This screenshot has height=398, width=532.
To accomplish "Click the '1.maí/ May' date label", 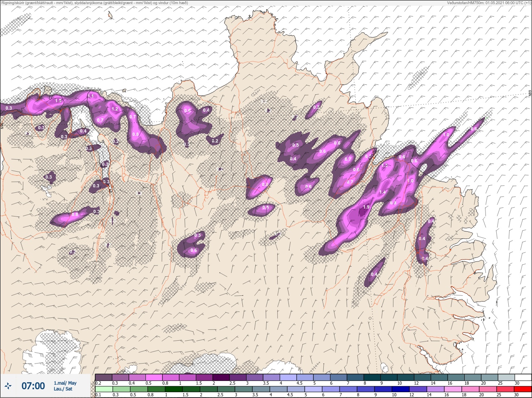I will click(x=65, y=383).
